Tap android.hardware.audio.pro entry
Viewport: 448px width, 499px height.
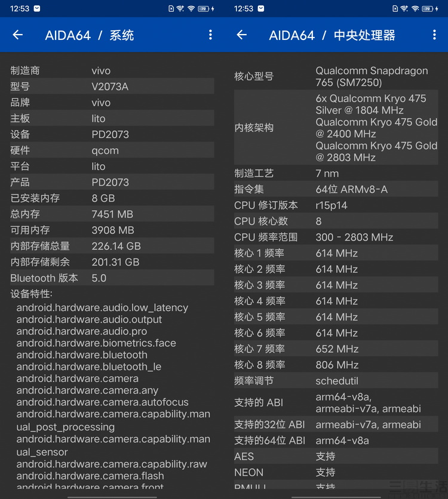(82, 331)
